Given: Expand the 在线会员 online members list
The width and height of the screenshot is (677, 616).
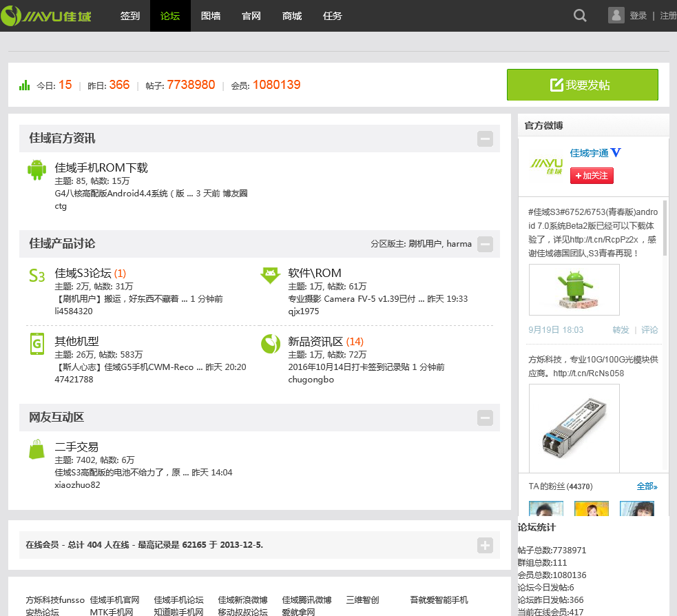Looking at the screenshot, I should pos(485,545).
